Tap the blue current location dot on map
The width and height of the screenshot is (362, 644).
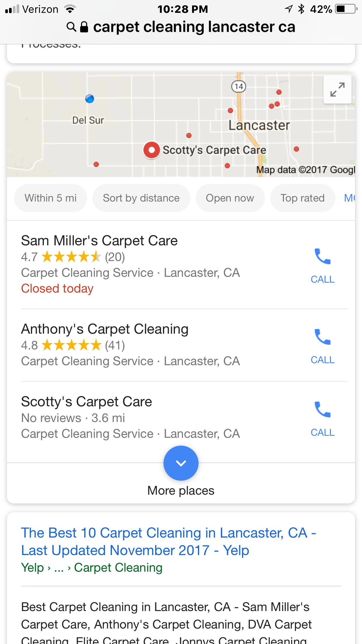point(89,99)
